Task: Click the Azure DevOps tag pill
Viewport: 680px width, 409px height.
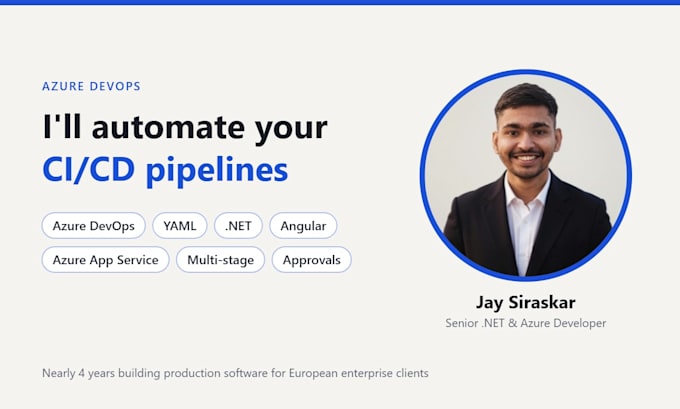Action: (x=94, y=226)
